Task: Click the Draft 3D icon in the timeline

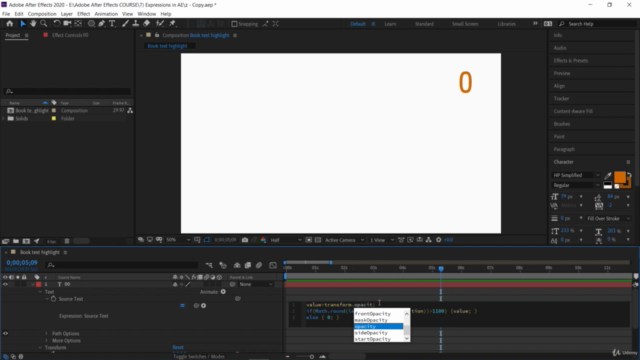Action: click(x=223, y=265)
